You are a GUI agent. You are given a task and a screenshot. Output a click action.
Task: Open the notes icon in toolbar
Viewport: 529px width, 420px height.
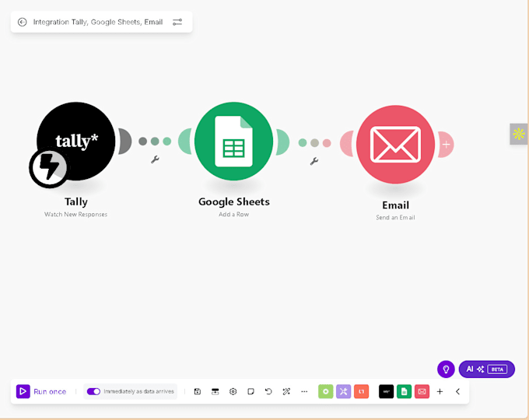250,391
